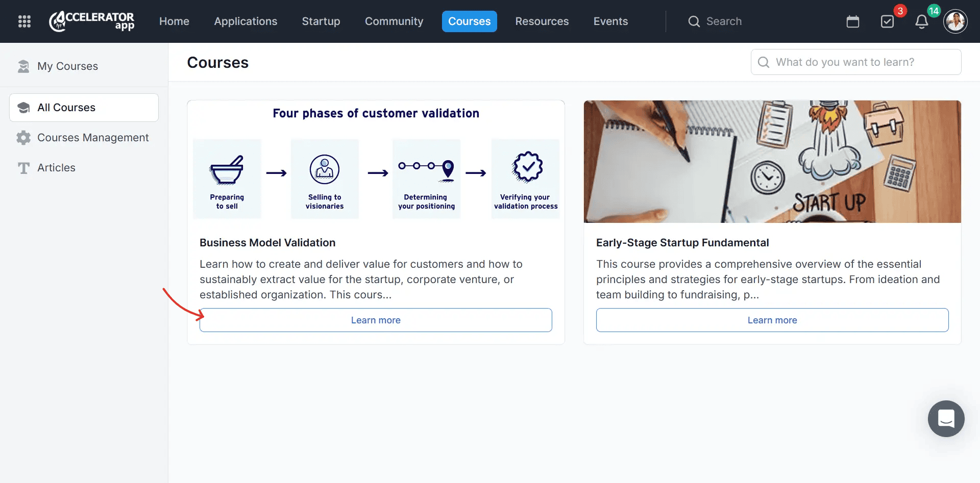Viewport: 980px width, 483px height.
Task: Click Learn more under Early-Stage Startup Fundamental
Action: tap(772, 320)
